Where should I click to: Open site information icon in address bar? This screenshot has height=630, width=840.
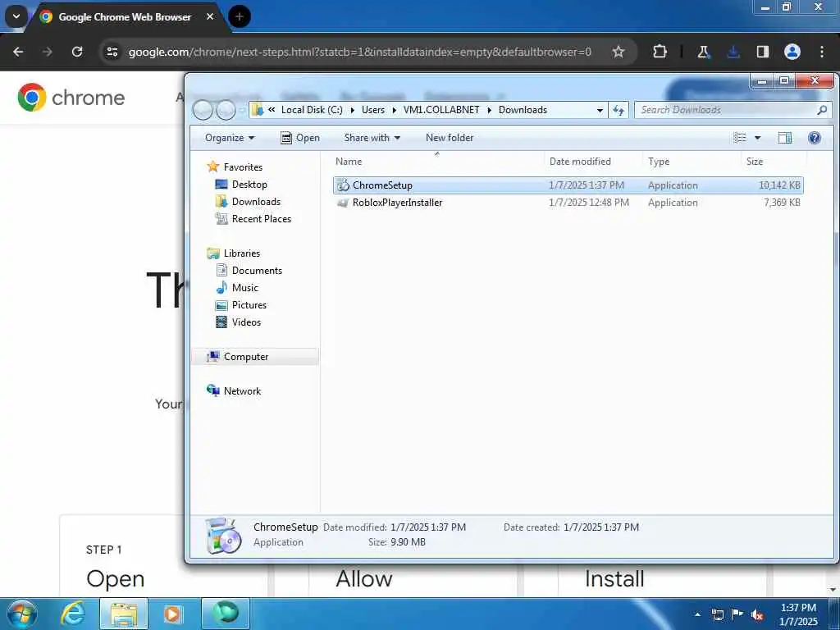coord(112,52)
